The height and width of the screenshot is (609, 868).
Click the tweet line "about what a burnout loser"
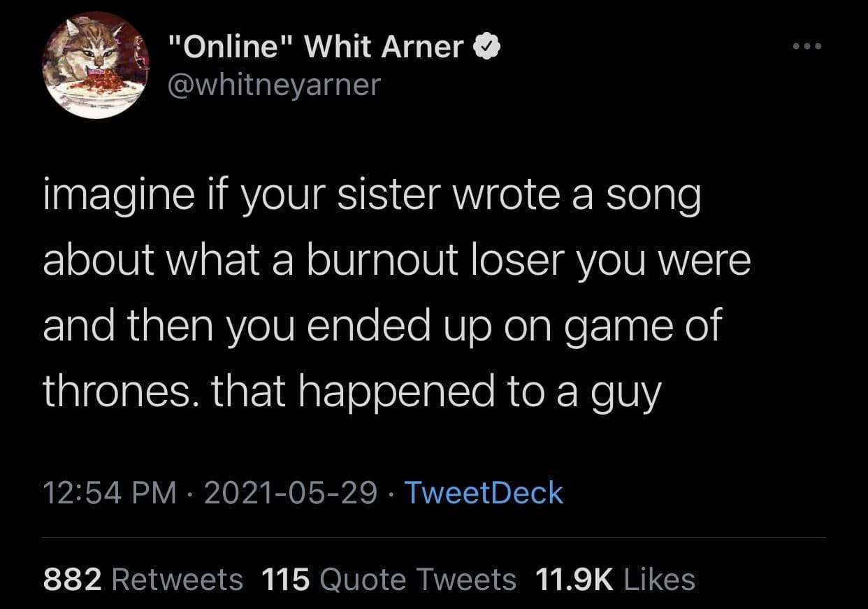coord(396,262)
